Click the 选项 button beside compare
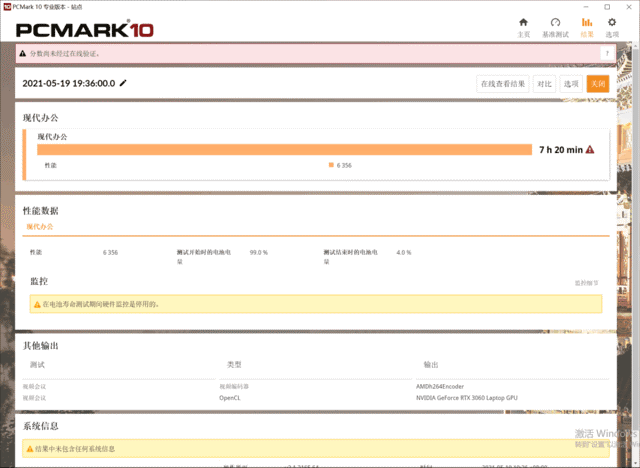Screen dimensions: 640x468 point(571,84)
